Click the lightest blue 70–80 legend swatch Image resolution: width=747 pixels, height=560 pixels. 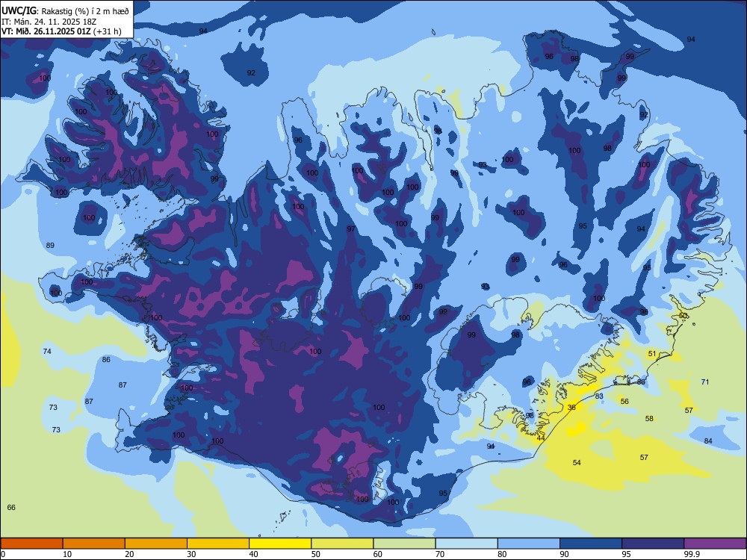tap(466, 544)
